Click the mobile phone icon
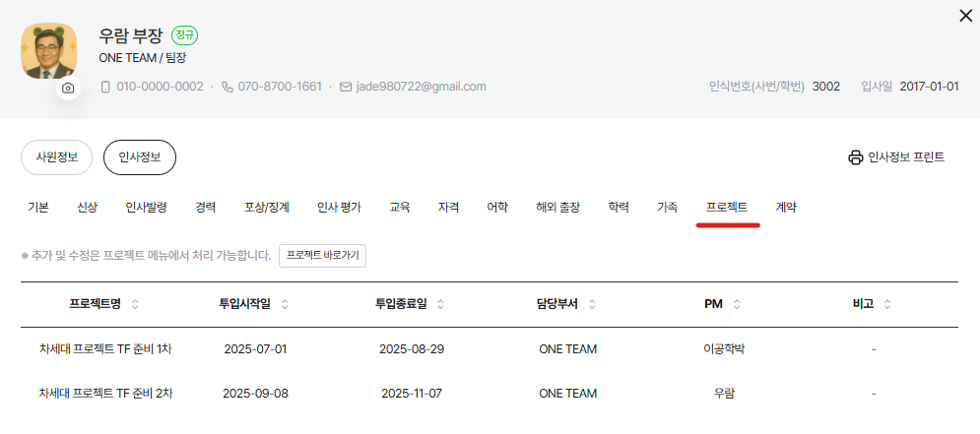980x434 pixels. [x=106, y=87]
